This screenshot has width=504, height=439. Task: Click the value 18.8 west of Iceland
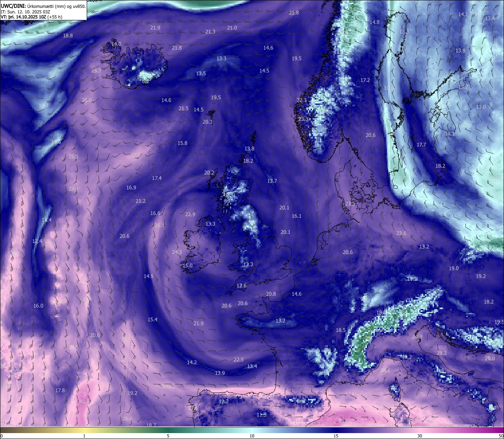68,35
